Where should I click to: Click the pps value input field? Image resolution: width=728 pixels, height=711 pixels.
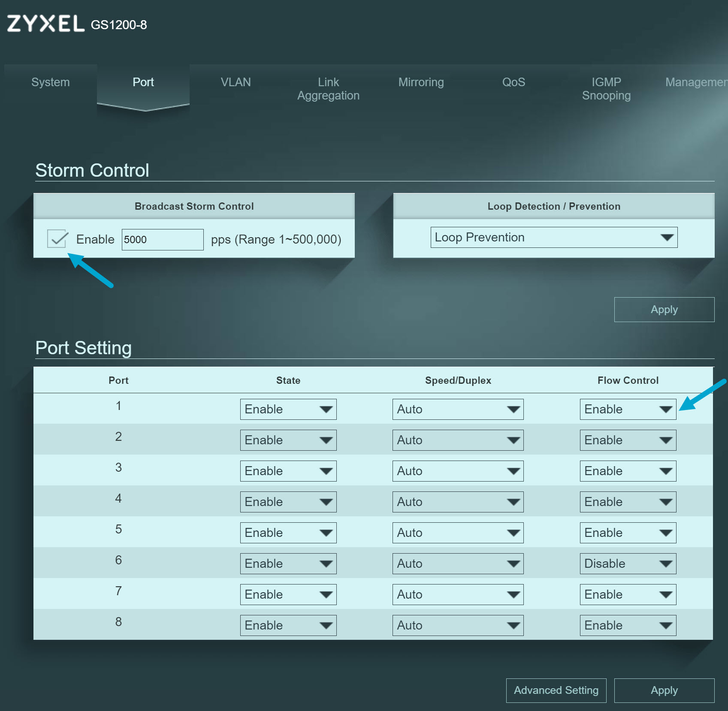162,239
